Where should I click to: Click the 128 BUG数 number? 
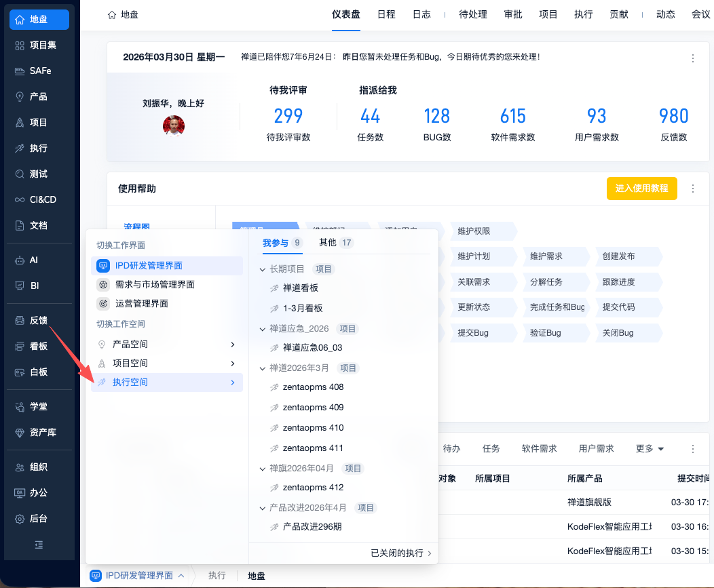click(436, 116)
